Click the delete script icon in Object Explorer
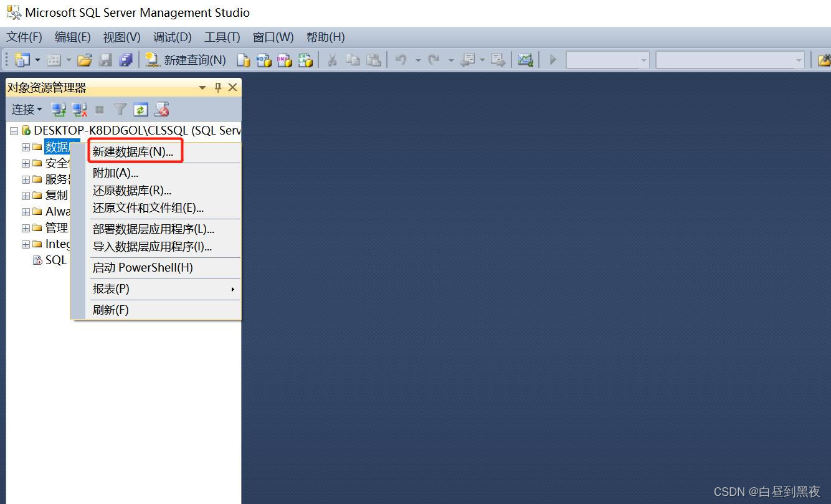The height and width of the screenshot is (504, 831). (161, 110)
